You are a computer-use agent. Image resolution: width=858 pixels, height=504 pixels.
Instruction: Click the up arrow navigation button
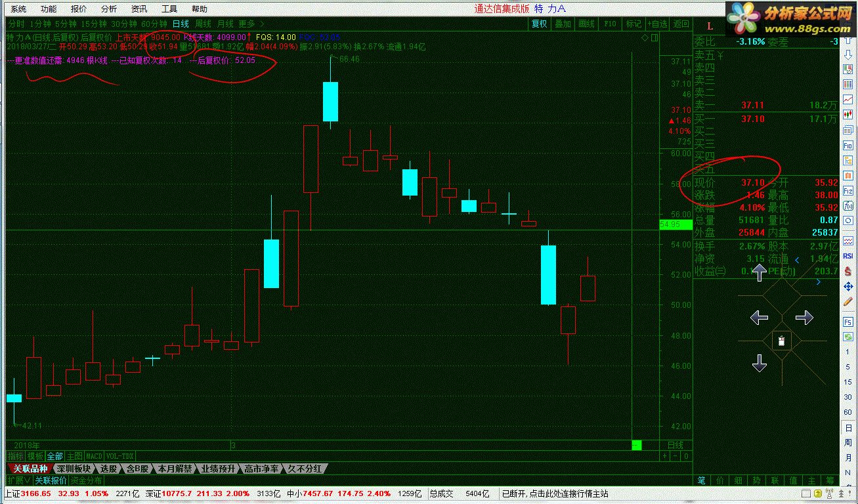tap(759, 272)
